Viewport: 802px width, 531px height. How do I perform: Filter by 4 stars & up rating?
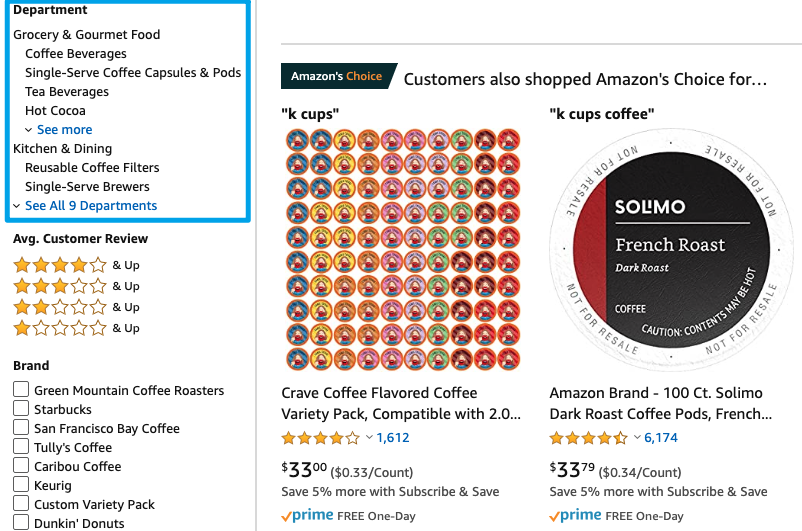[x=76, y=265]
